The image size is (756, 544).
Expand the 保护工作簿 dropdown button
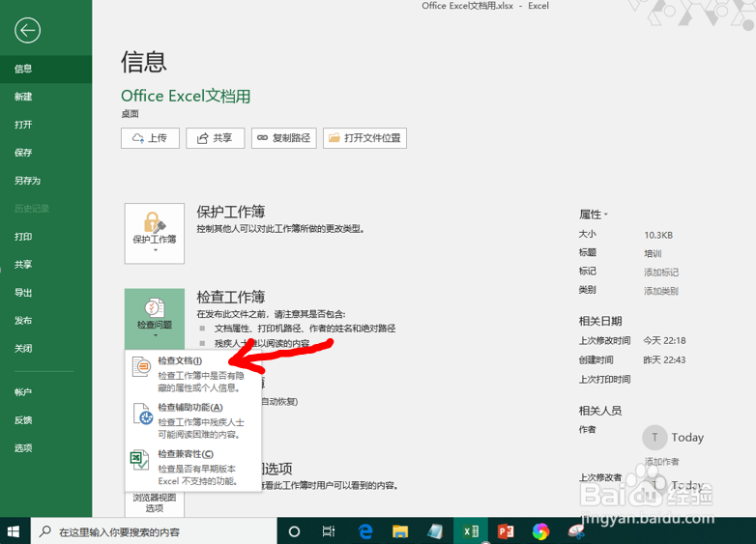tap(155, 233)
